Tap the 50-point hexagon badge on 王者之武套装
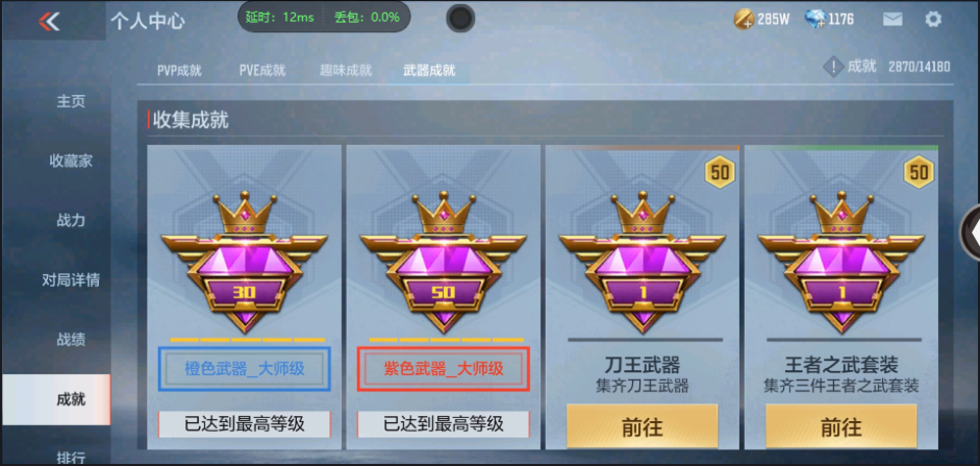Image resolution: width=980 pixels, height=466 pixels. point(919,172)
